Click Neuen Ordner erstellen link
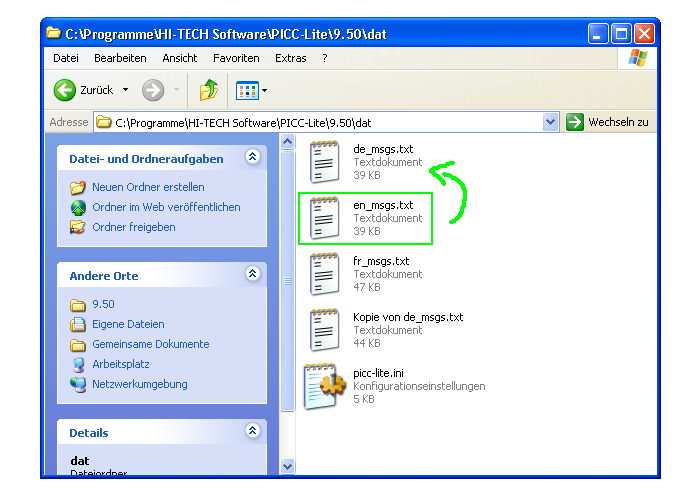 tap(148, 187)
